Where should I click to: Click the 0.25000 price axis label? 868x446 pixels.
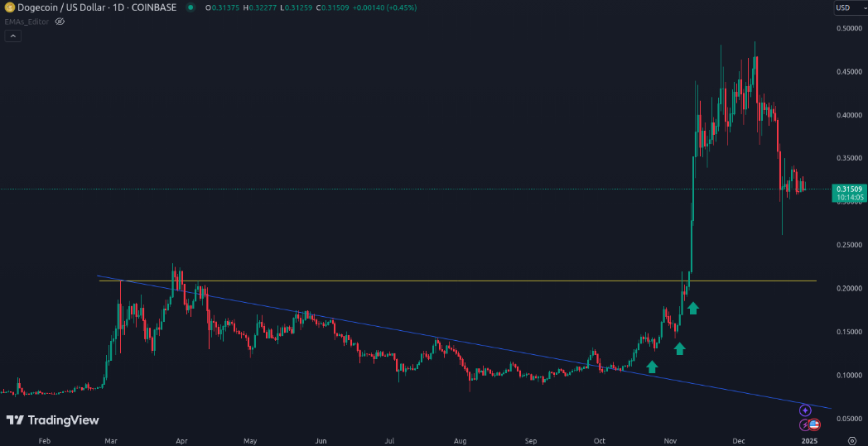(849, 245)
